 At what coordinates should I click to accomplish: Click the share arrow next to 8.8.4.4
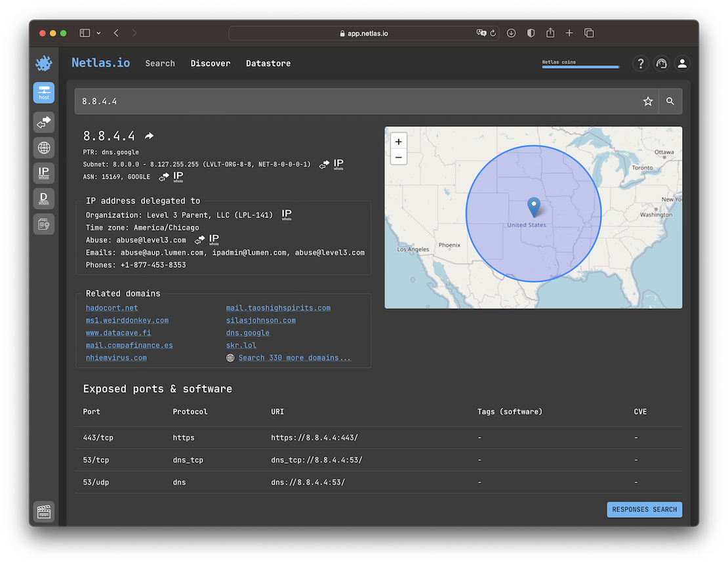pyautogui.click(x=148, y=135)
